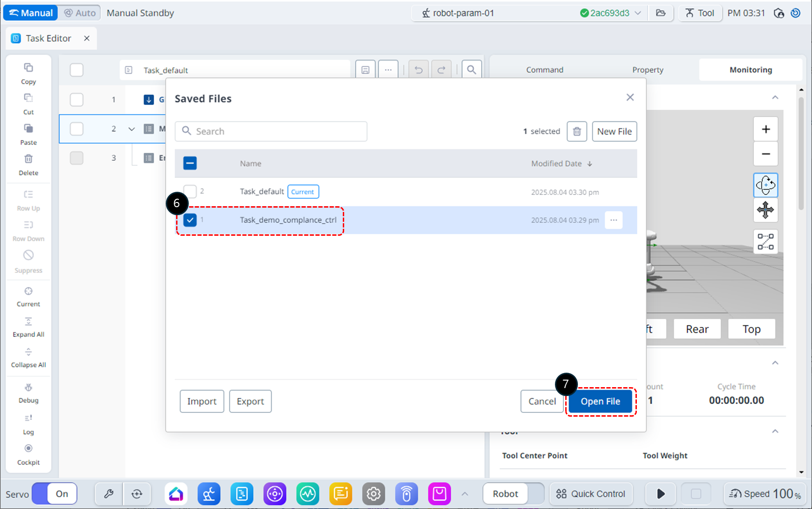Click the trash icon in Saved Files dialog
Viewport: 812px width, 509px height.
click(576, 131)
